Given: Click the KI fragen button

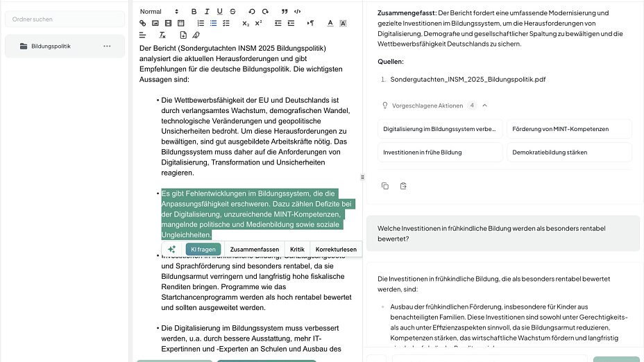Looking at the screenshot, I should point(203,249).
